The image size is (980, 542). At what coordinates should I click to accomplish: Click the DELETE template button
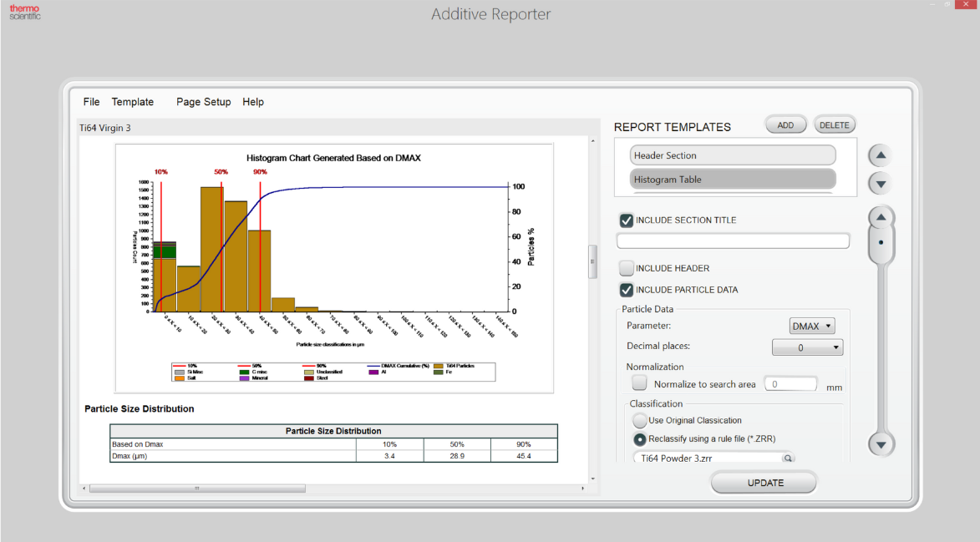(835, 125)
